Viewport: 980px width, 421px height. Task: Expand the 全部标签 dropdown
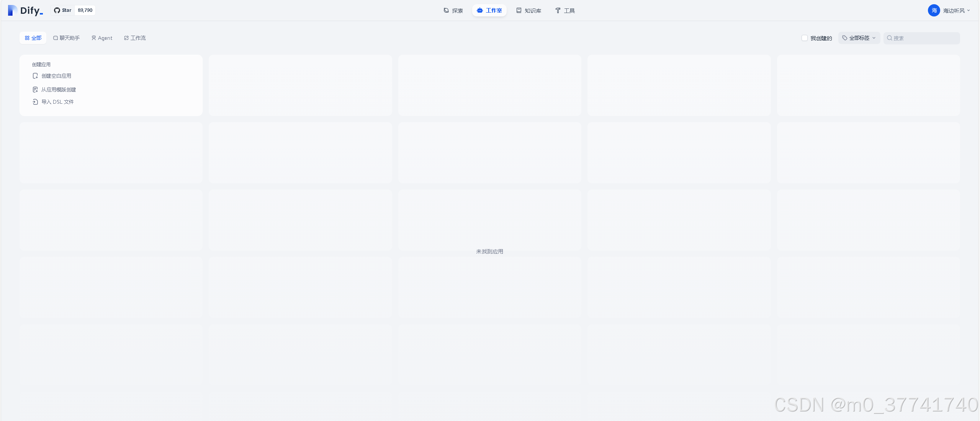(859, 38)
